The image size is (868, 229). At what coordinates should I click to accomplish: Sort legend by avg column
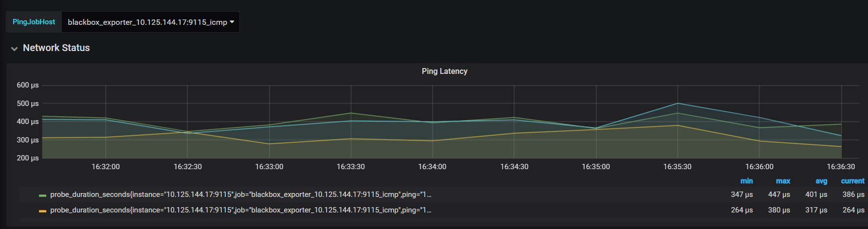coord(821,181)
